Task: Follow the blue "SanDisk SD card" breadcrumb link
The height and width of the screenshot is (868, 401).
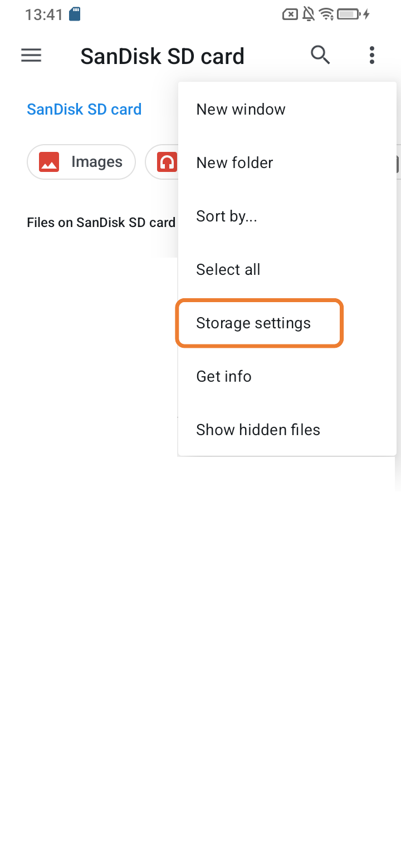Action: [84, 109]
